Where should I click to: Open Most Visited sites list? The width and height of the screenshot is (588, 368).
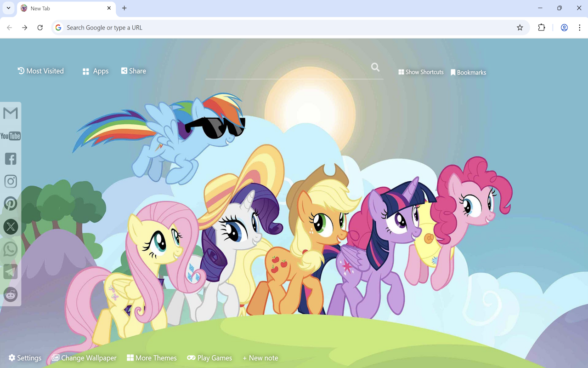(41, 71)
